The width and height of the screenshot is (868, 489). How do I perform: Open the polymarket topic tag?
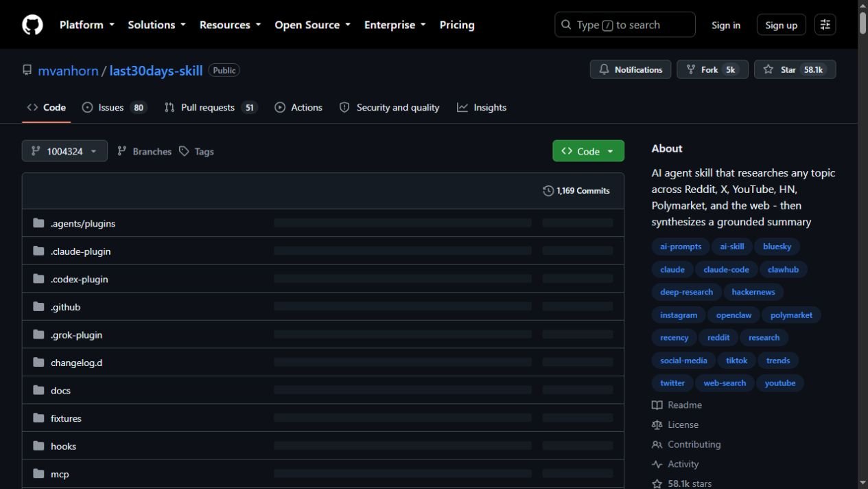point(791,315)
